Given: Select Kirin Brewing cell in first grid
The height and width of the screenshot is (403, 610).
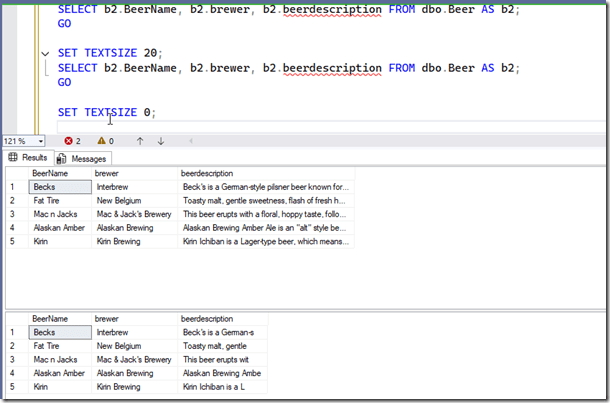Looking at the screenshot, I should tap(134, 242).
